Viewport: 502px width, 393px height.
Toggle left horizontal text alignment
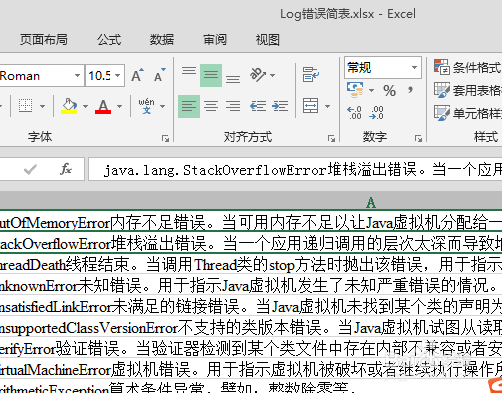coord(189,106)
